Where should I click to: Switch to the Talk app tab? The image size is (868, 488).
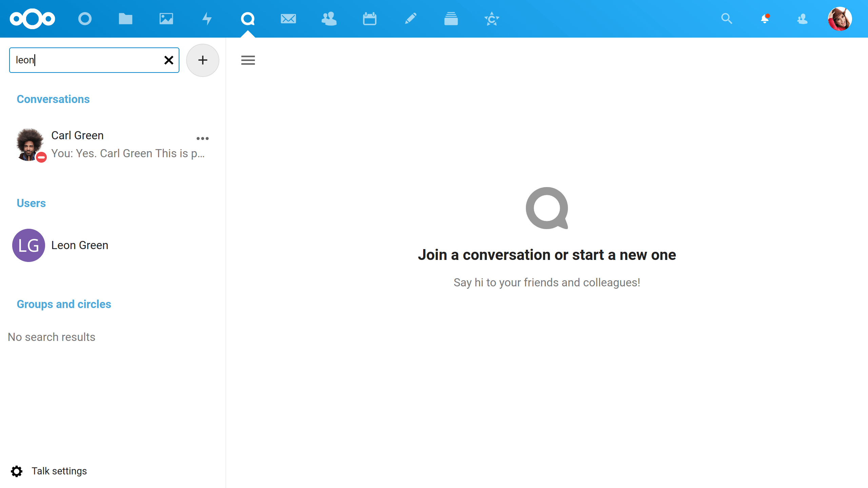(x=248, y=19)
